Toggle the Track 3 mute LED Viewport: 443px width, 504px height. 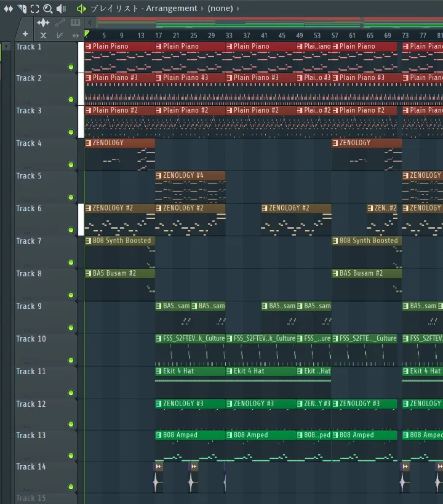tap(71, 132)
